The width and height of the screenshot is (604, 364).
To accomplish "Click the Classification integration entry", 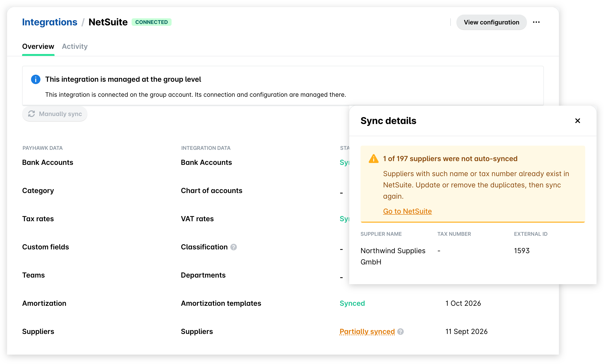I will [x=204, y=247].
